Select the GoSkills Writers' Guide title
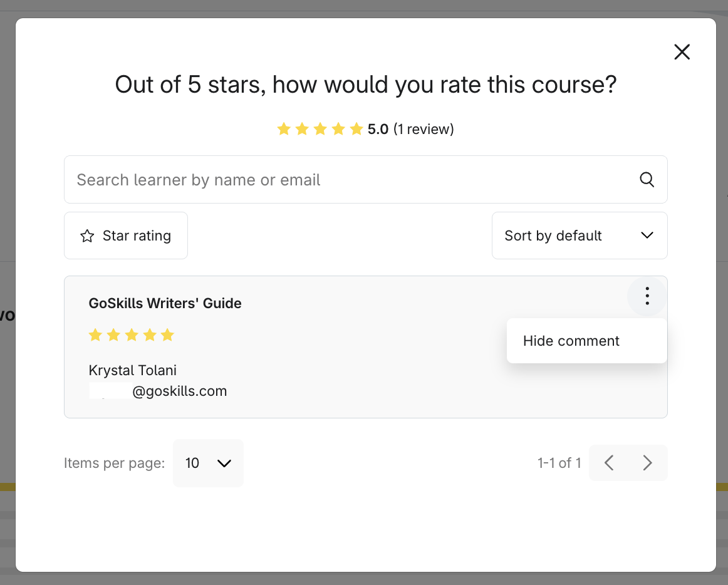This screenshot has width=728, height=585. click(x=165, y=303)
